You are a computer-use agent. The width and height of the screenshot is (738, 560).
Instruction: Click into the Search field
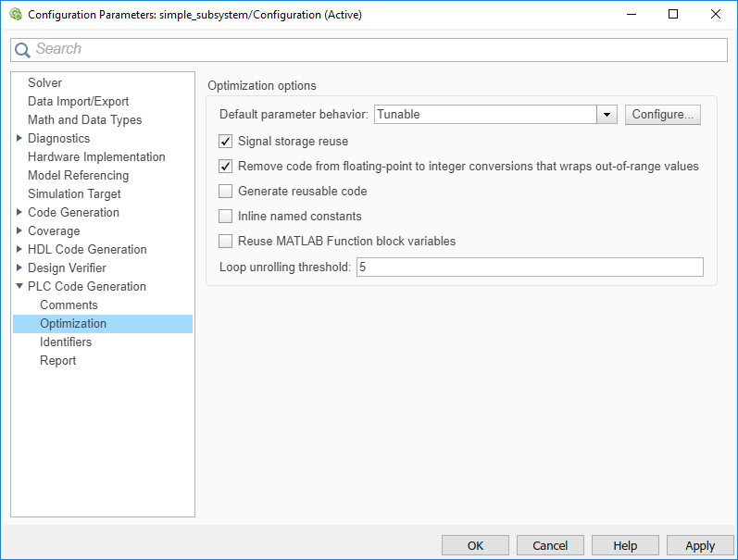point(370,49)
